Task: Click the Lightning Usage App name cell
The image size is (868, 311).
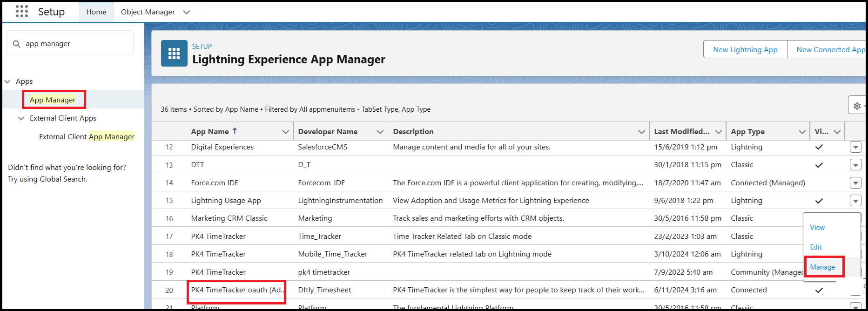Action: click(226, 201)
